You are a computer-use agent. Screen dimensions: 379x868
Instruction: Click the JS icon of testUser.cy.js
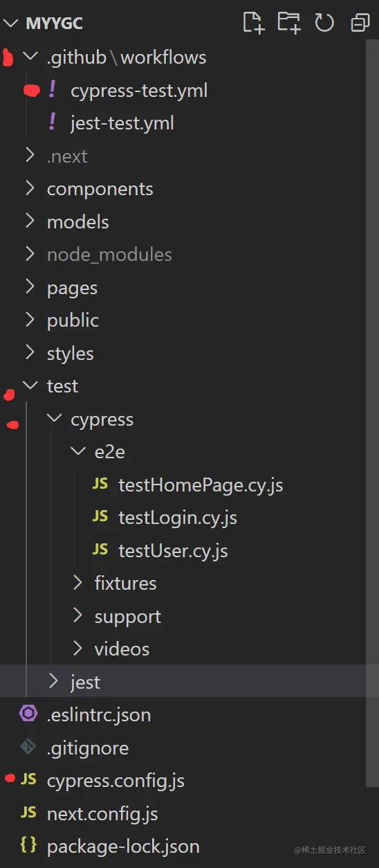click(x=100, y=550)
